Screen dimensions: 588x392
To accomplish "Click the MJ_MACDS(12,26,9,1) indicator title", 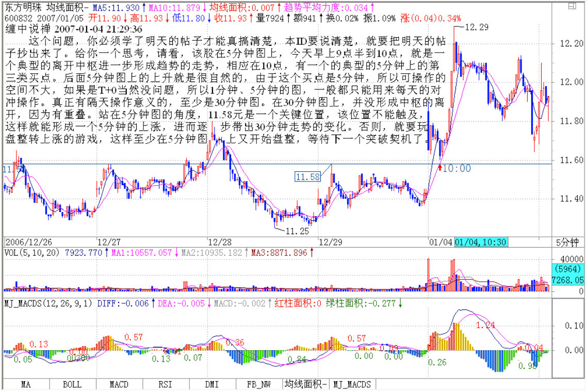I will (x=48, y=303).
